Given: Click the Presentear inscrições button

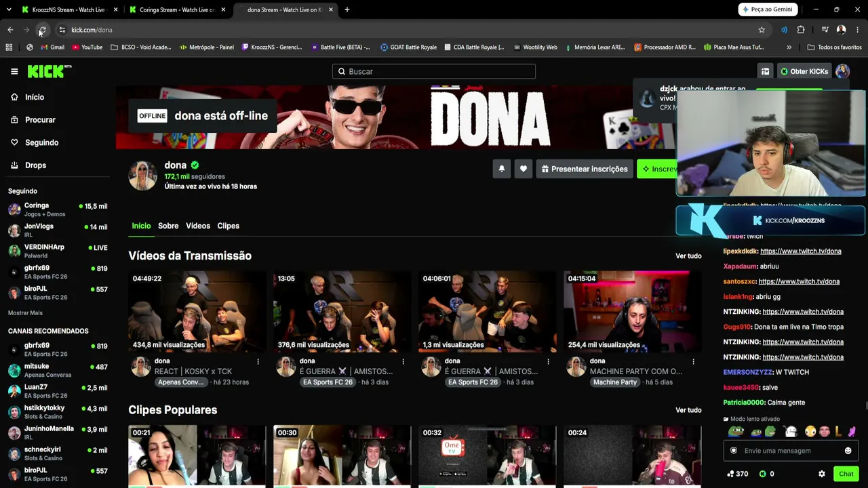Looking at the screenshot, I should tap(585, 169).
